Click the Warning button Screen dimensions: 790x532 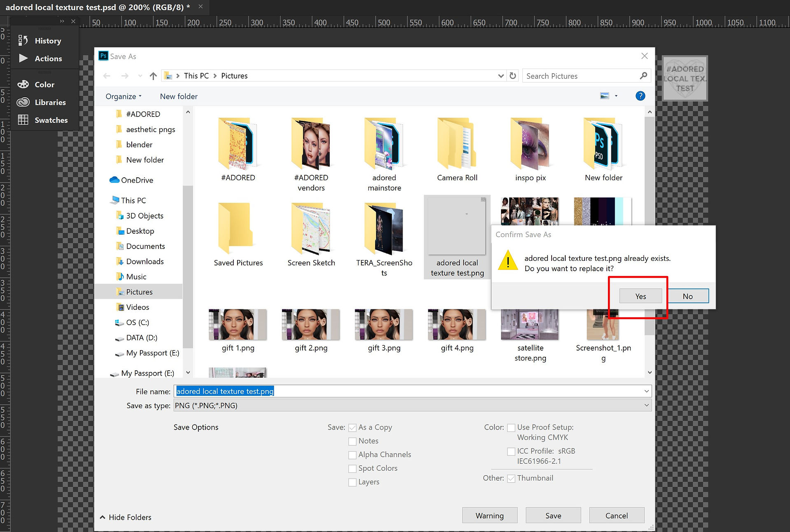pyautogui.click(x=489, y=516)
